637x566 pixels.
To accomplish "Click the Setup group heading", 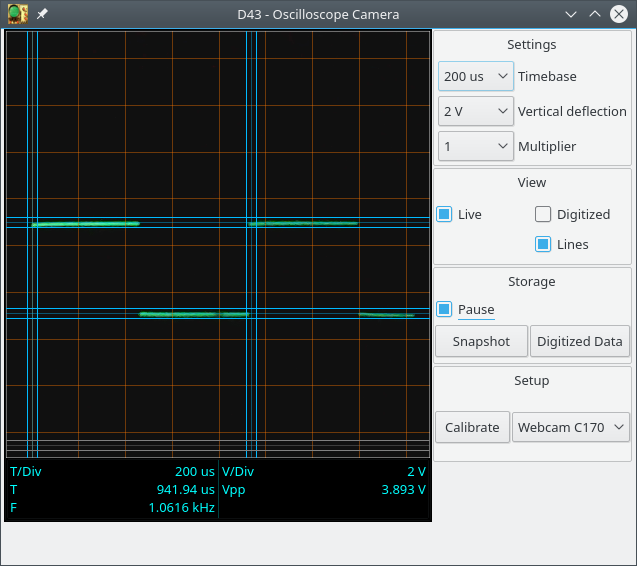I will point(531,381).
